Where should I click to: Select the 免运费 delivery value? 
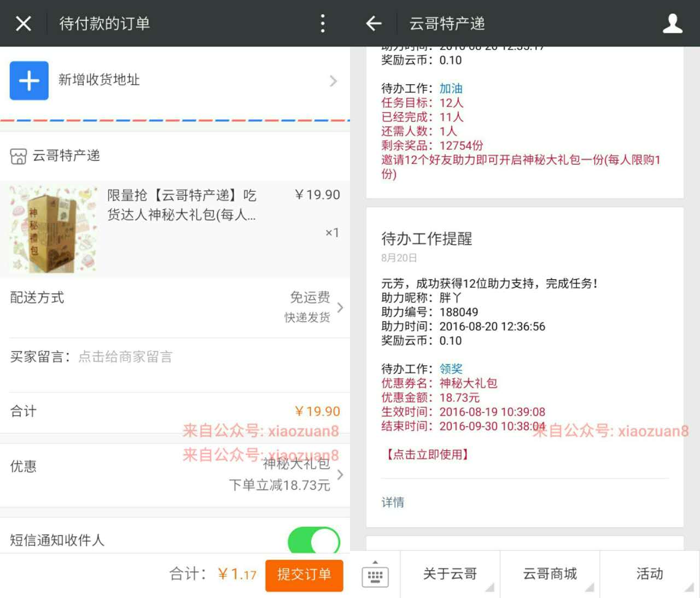[310, 297]
